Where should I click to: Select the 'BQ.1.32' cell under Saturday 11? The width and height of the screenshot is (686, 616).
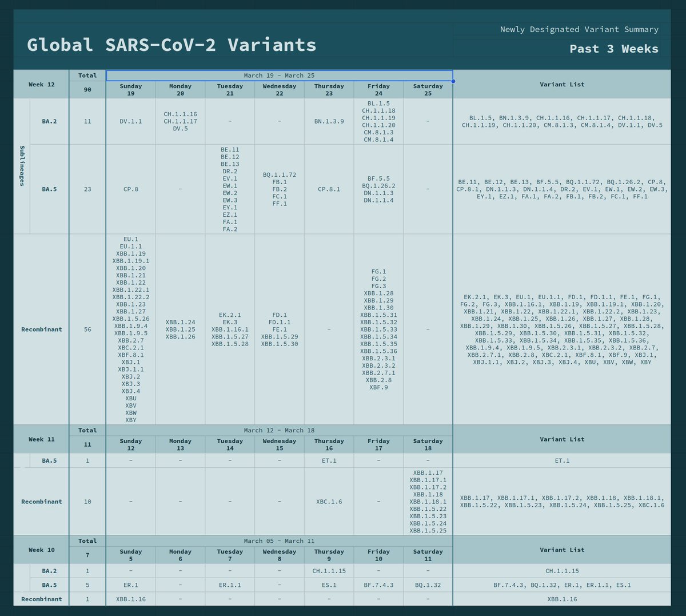coord(428,585)
